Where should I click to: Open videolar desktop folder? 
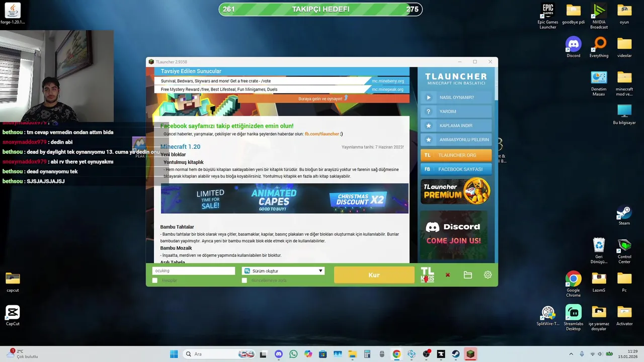[x=624, y=47]
